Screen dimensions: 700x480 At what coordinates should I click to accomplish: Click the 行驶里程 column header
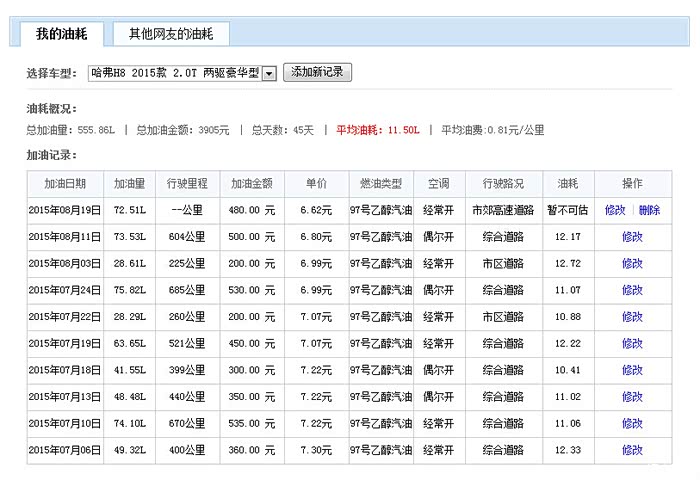pos(187,184)
